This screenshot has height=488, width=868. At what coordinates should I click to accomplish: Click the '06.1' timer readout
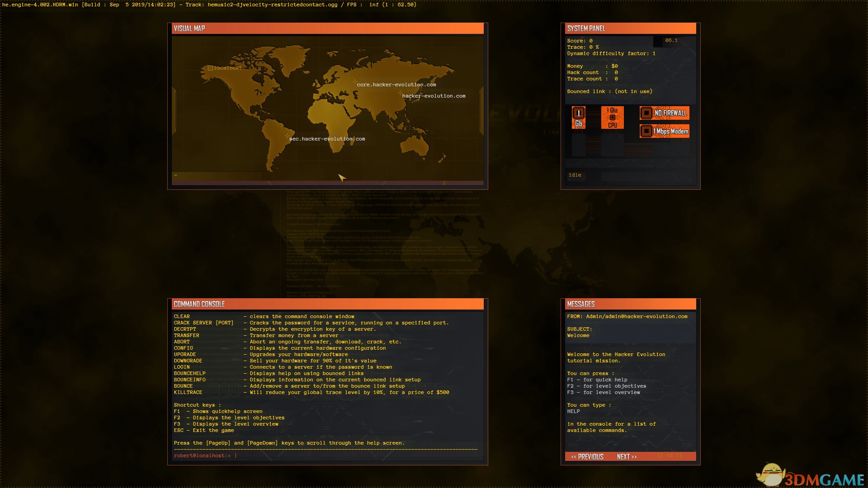click(671, 41)
